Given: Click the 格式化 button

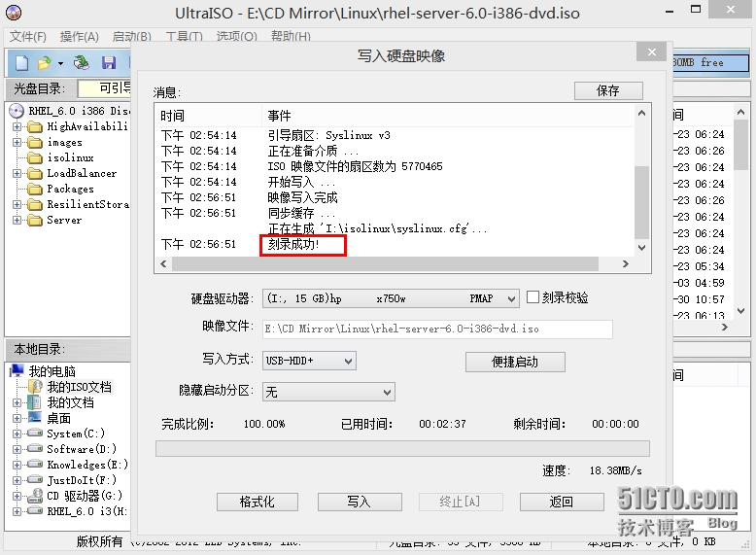Looking at the screenshot, I should click(x=257, y=502).
